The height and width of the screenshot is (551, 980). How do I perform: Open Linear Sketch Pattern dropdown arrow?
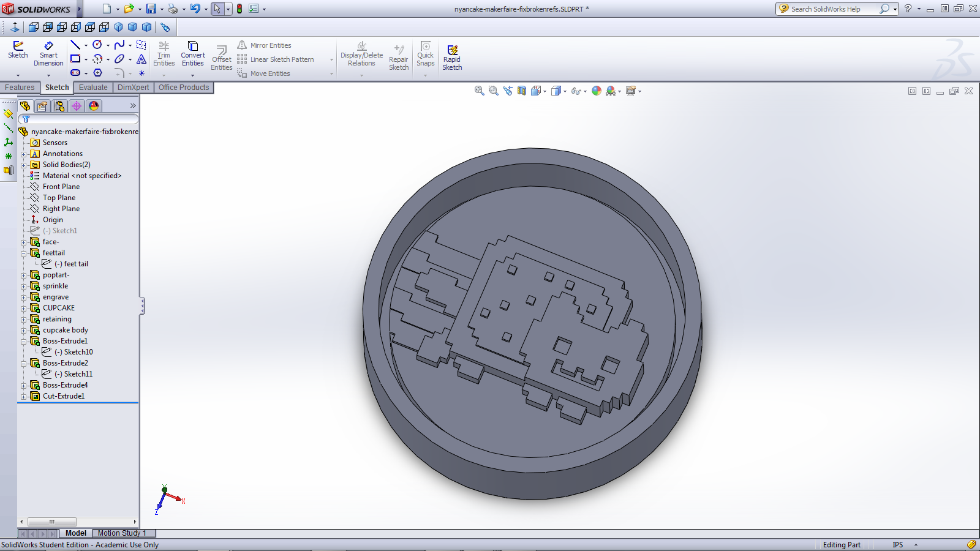click(x=332, y=59)
